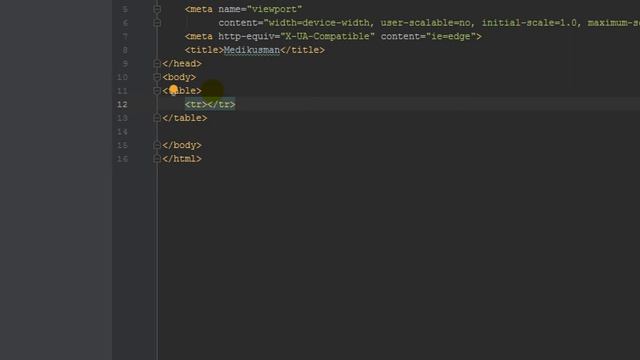Image resolution: width=640 pixels, height=360 pixels.
Task: Click the Medikusman title text
Action: tap(251, 50)
